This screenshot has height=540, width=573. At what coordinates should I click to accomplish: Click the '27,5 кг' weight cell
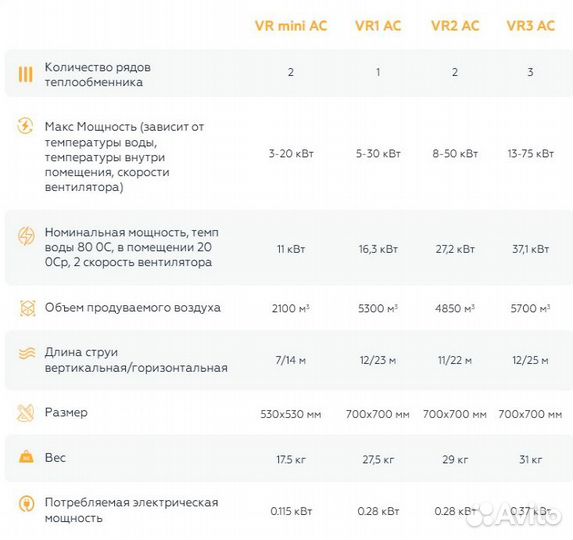378,459
